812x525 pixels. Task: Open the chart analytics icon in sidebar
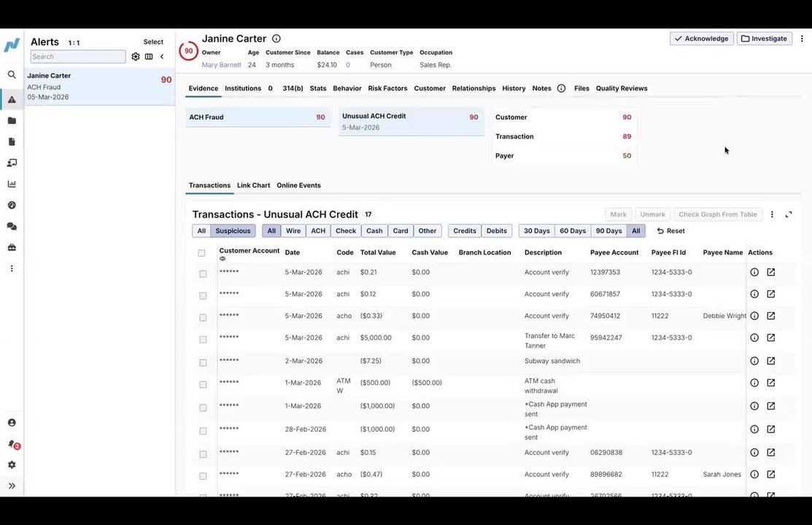(x=12, y=184)
